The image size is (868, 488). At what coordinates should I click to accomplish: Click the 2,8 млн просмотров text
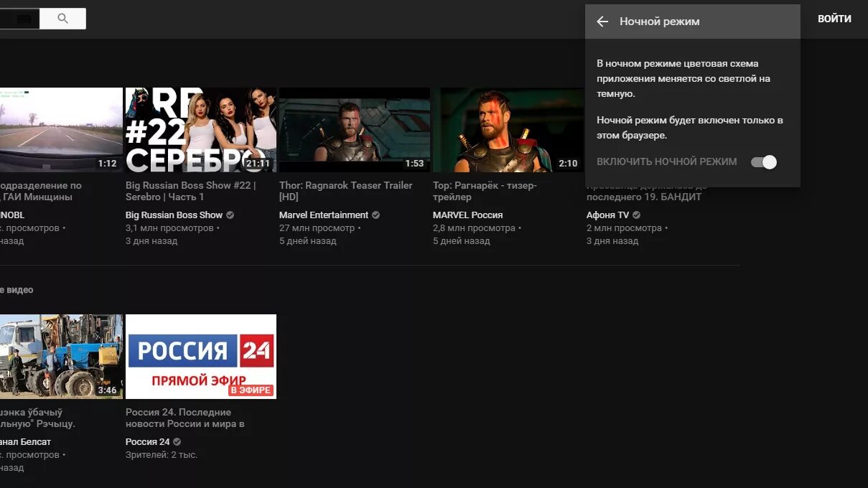click(x=474, y=228)
